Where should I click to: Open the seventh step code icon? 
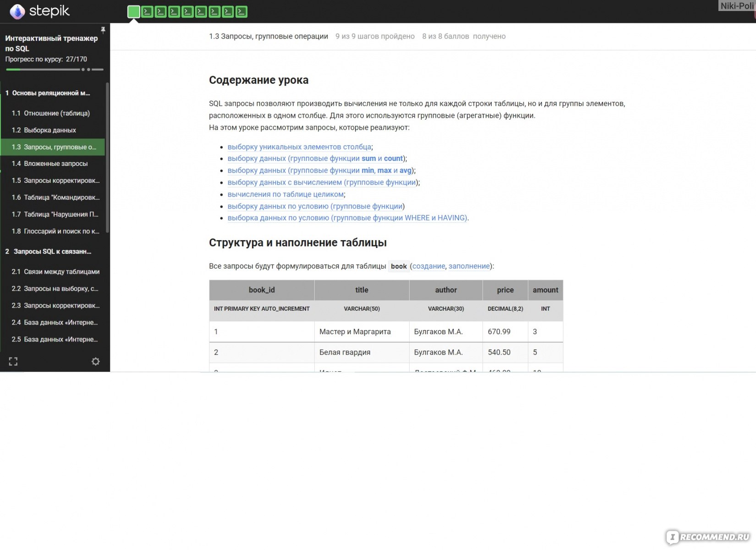[x=214, y=11]
